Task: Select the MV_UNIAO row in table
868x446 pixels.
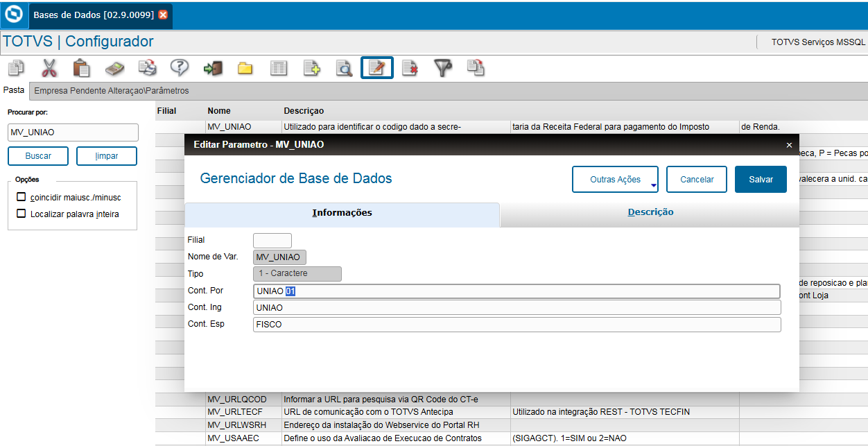Action: pos(512,127)
